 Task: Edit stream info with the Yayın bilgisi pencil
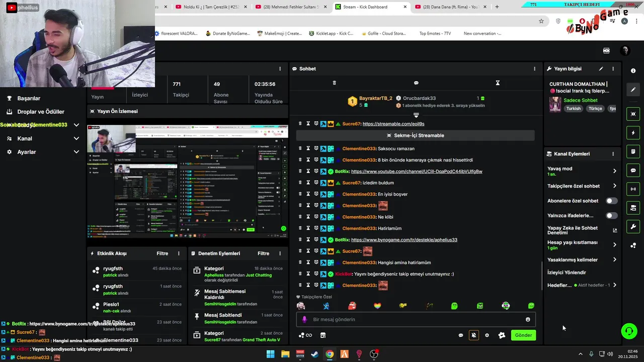point(601,69)
